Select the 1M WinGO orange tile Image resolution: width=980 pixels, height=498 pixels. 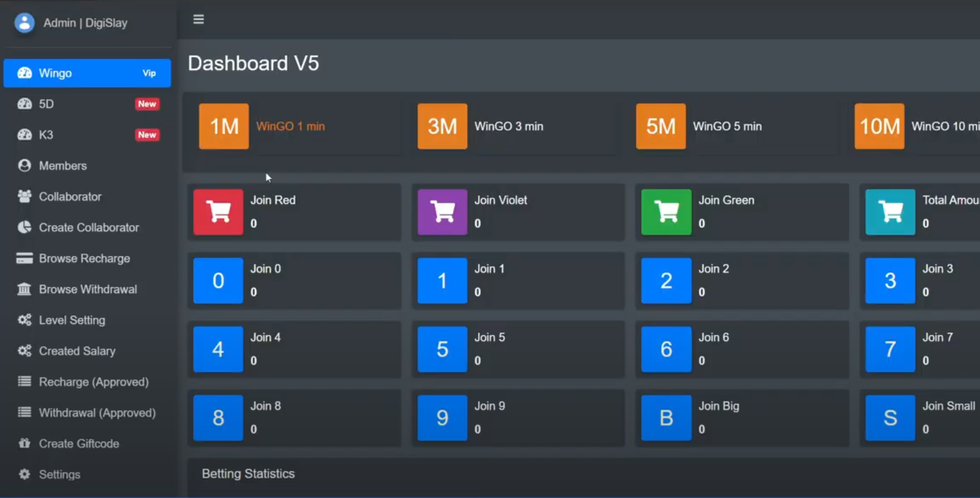tap(224, 126)
